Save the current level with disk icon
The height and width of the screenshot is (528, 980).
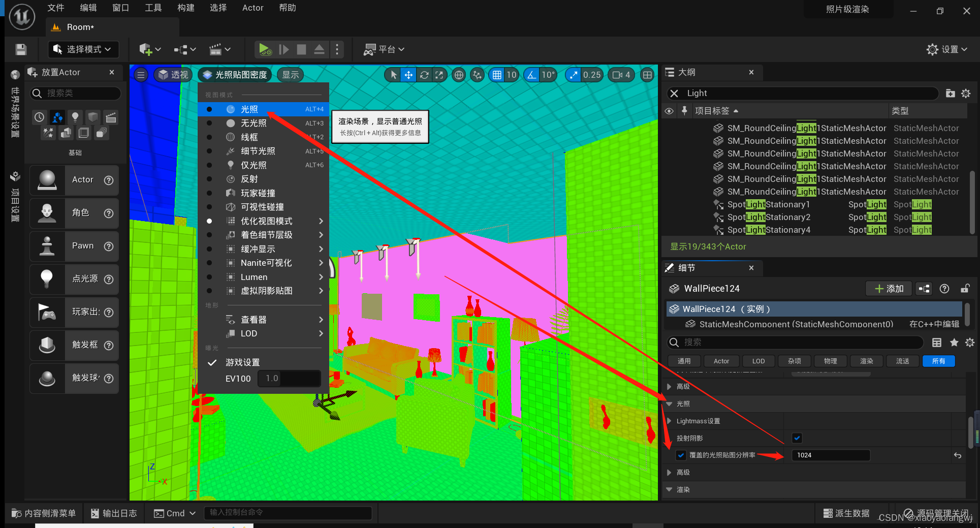point(21,49)
